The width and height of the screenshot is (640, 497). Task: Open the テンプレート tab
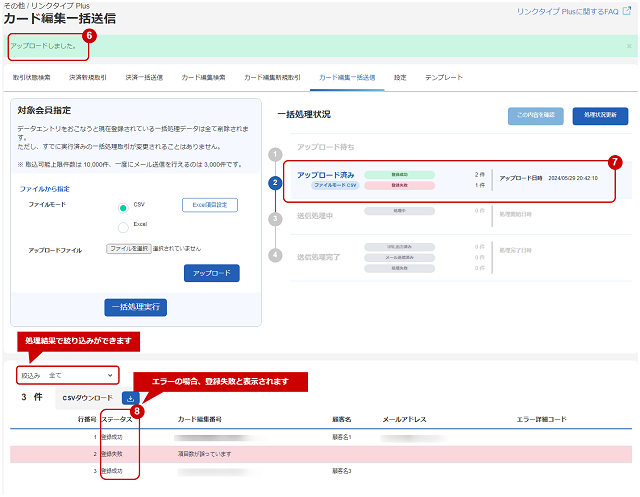click(x=444, y=78)
